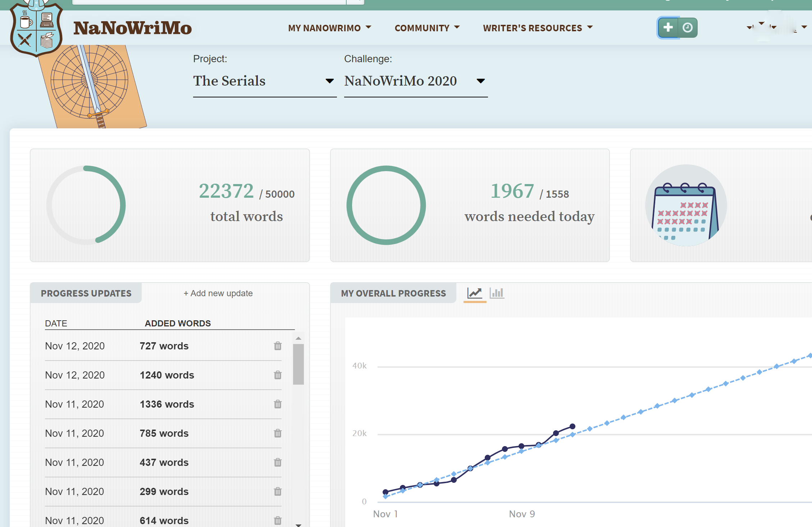Click the 1240 words entry text
Viewport: 812px width, 527px height.
point(167,375)
